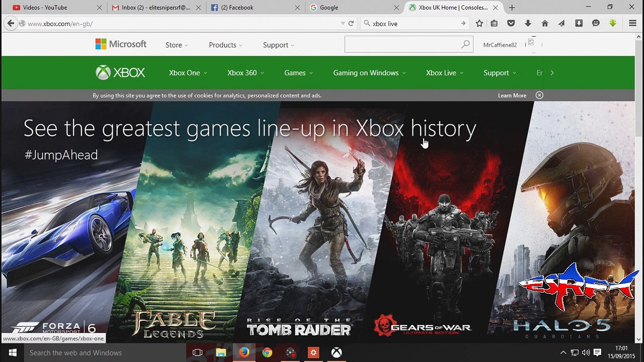Click the magnifier in the Microsoft search box
The width and height of the screenshot is (644, 362).
465,45
